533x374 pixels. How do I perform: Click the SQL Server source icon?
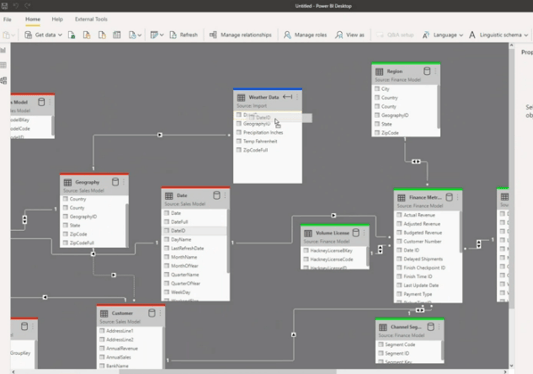[x=102, y=35]
